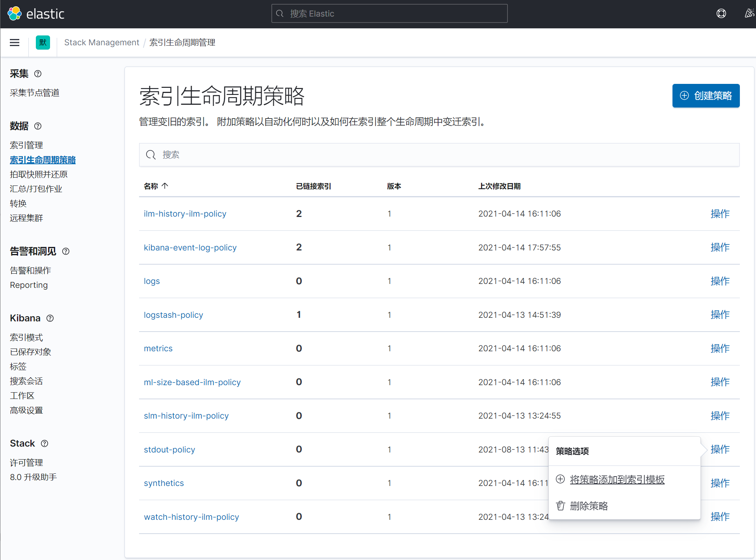Choose 删除策略 in popup menu
The width and height of the screenshot is (756, 560).
589,506
